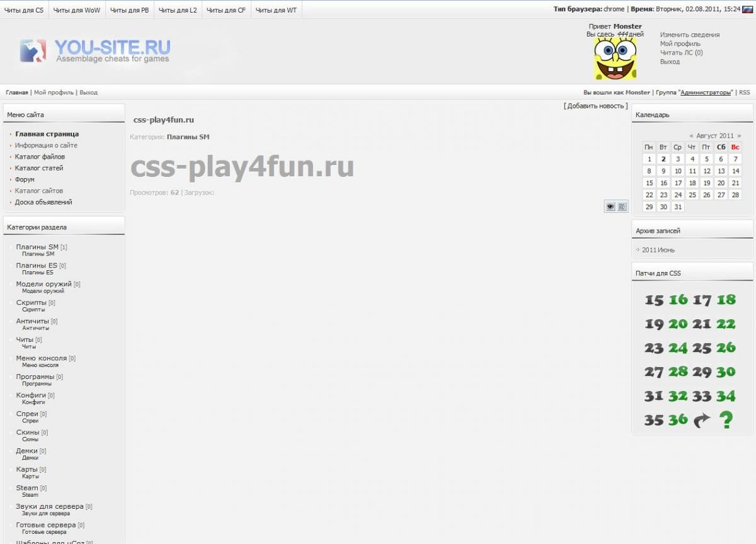Open the Читы для WoW tab
Screen dimensions: 756x544
point(77,10)
